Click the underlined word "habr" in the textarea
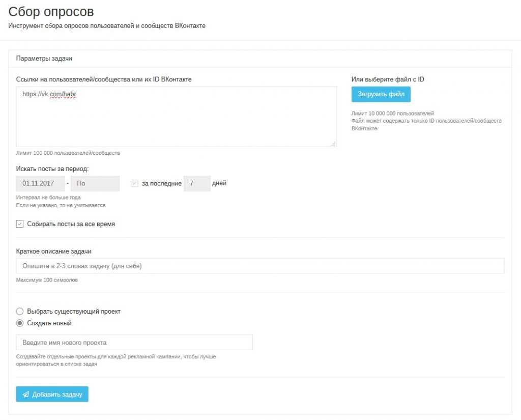 tap(70, 94)
